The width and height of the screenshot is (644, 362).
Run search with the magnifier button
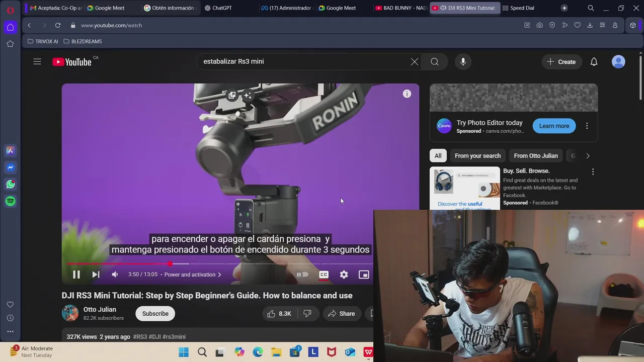435,62
